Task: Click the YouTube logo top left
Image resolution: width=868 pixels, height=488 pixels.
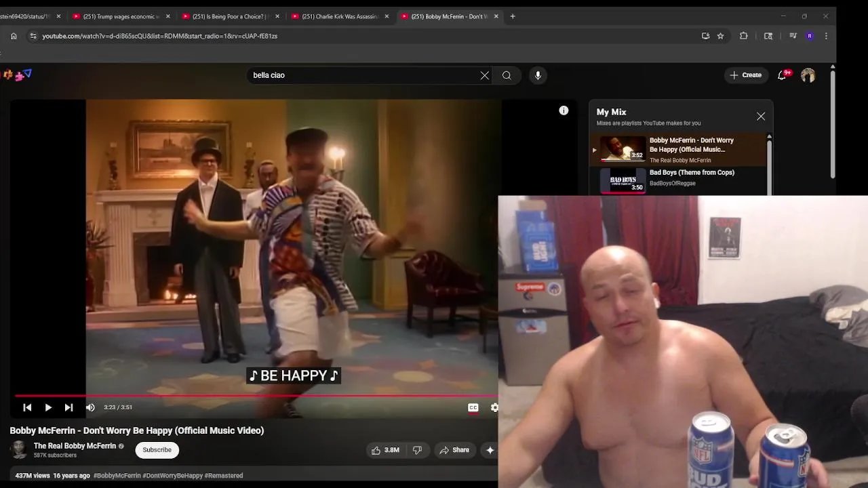Action: [x=18, y=75]
